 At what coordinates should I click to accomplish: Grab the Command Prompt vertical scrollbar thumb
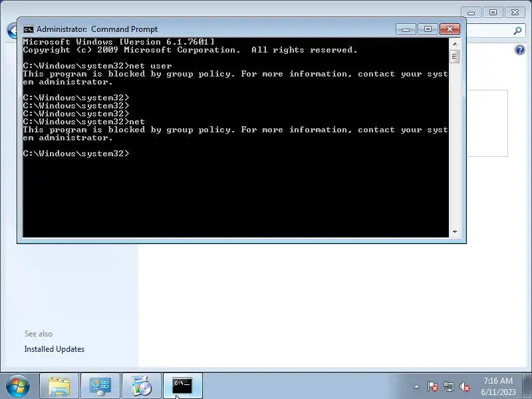(x=455, y=57)
